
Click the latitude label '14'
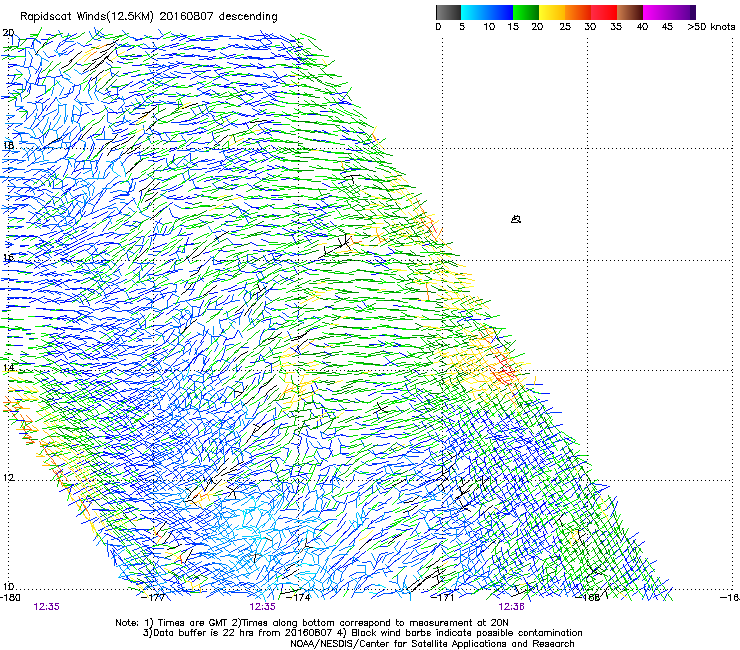pyautogui.click(x=8, y=367)
